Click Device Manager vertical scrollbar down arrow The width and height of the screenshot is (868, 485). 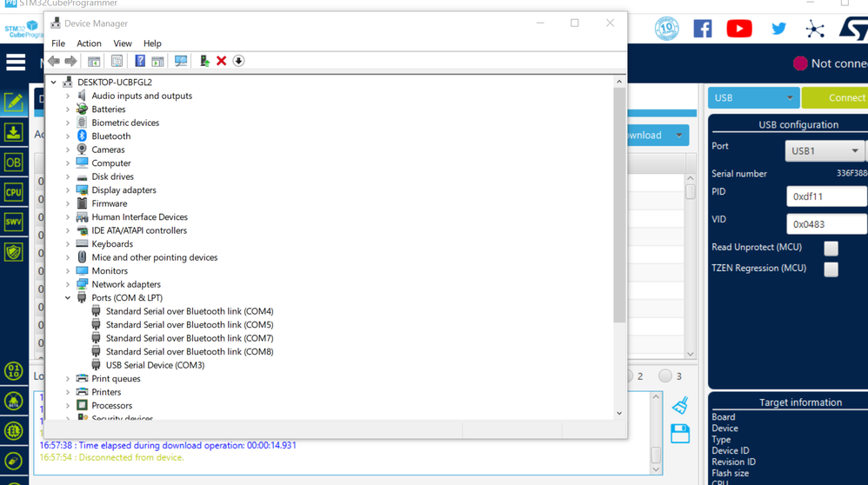point(619,413)
